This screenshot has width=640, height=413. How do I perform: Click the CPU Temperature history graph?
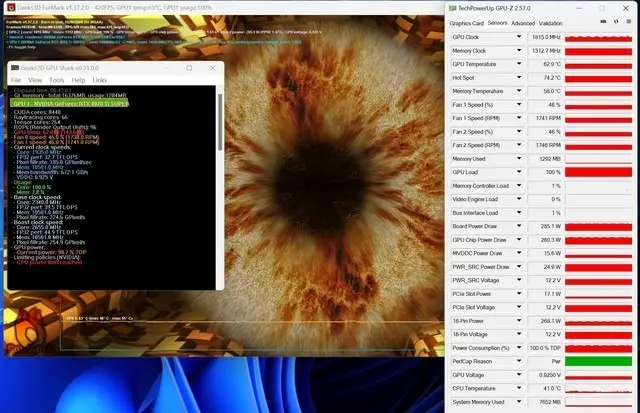pyautogui.click(x=598, y=388)
